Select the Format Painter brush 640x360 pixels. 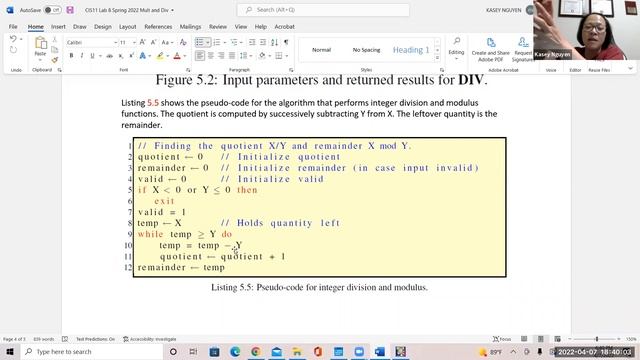point(54,60)
